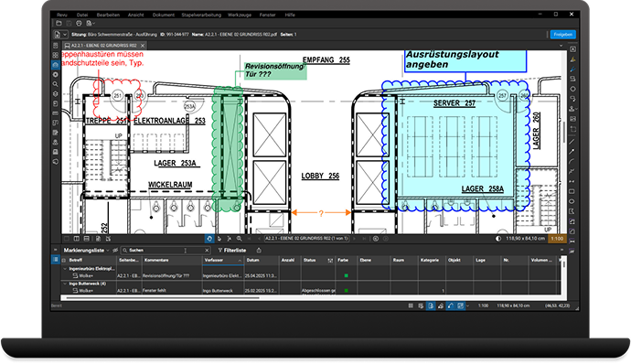The width and height of the screenshot is (631, 364).
Task: Open the Search panel magnifier in left sidebar
Action: [x=55, y=84]
